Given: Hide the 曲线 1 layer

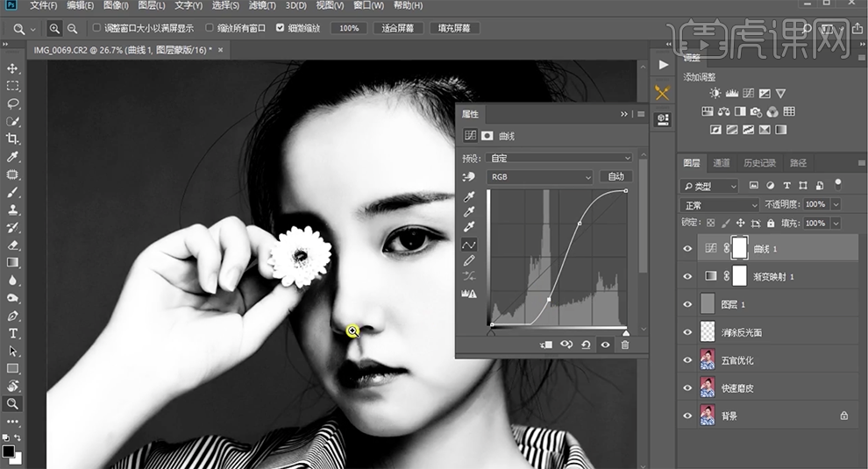Looking at the screenshot, I should click(x=687, y=249).
